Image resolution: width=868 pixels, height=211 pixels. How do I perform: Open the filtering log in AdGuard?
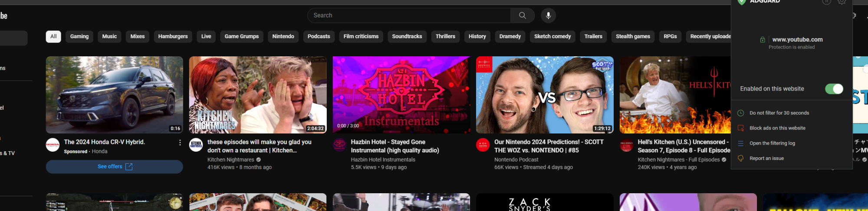(772, 143)
